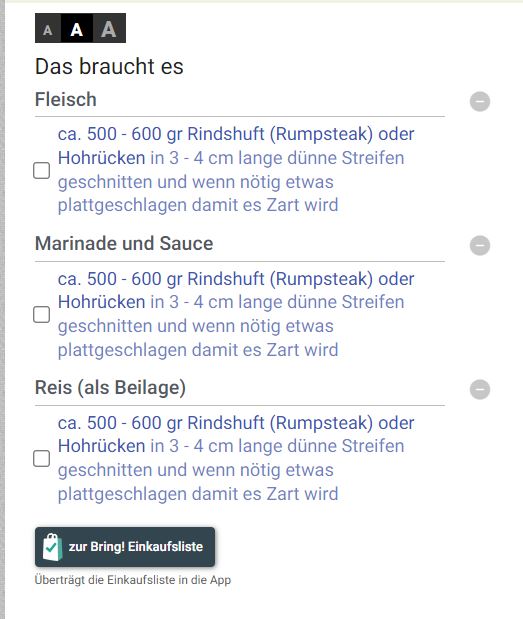Image resolution: width=523 pixels, height=619 pixels.
Task: Collapse the Reis (als Beilage) section
Action: [480, 390]
